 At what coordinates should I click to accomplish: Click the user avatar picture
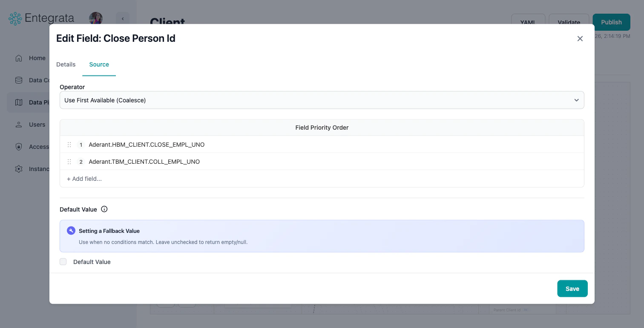point(95,19)
